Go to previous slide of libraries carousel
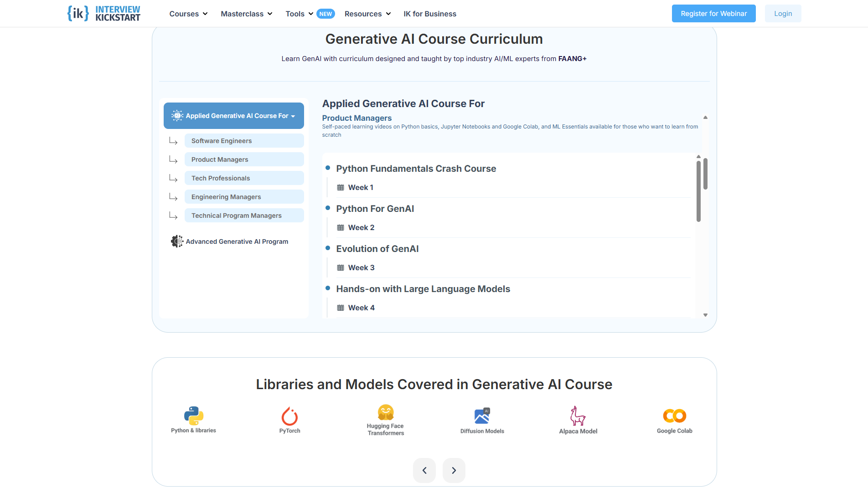Image resolution: width=868 pixels, height=488 pixels. pyautogui.click(x=424, y=470)
